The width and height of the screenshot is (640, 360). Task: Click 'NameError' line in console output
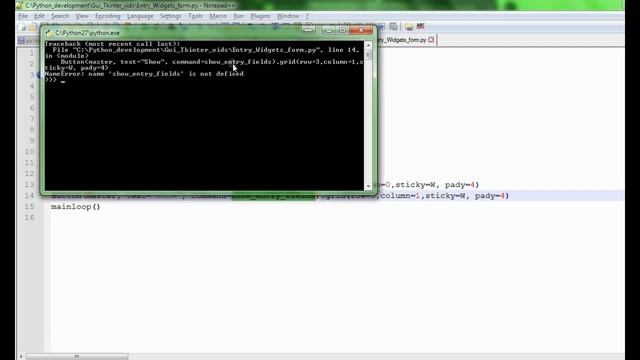coord(144,74)
